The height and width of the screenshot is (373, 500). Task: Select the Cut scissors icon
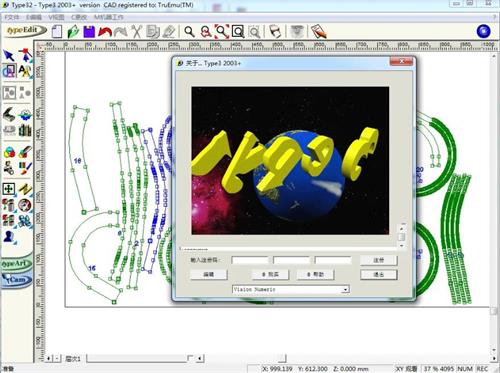tap(136, 32)
